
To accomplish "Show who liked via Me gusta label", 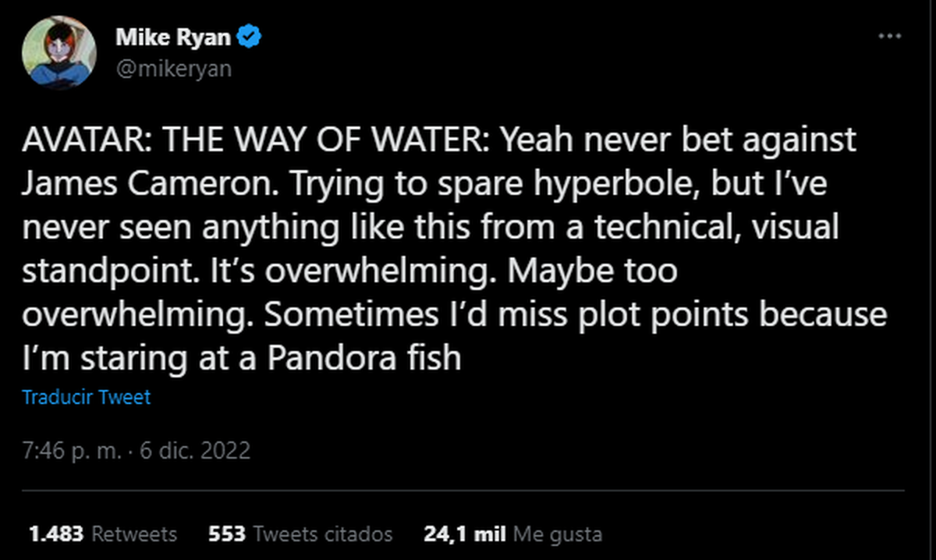I will pyautogui.click(x=557, y=534).
